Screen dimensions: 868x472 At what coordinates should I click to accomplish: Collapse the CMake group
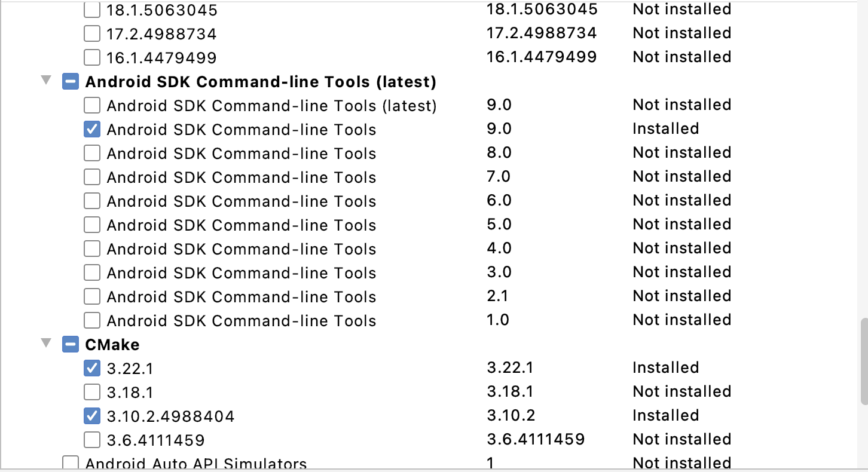pos(46,344)
